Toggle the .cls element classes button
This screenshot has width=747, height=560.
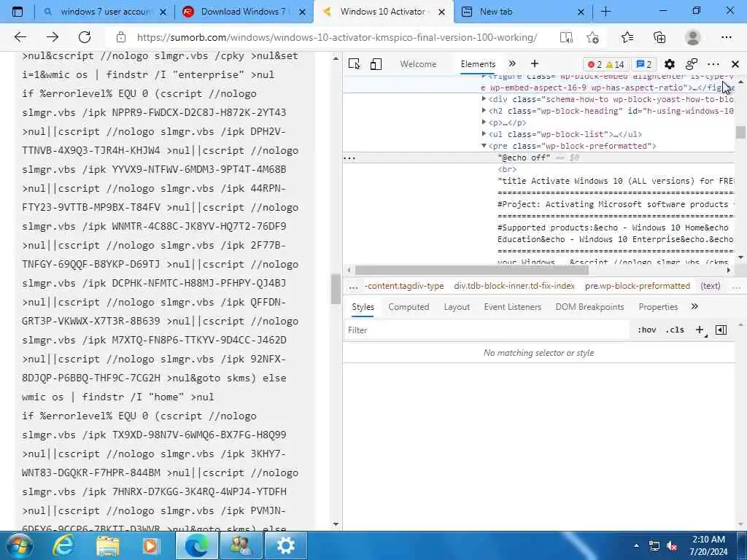click(x=675, y=330)
